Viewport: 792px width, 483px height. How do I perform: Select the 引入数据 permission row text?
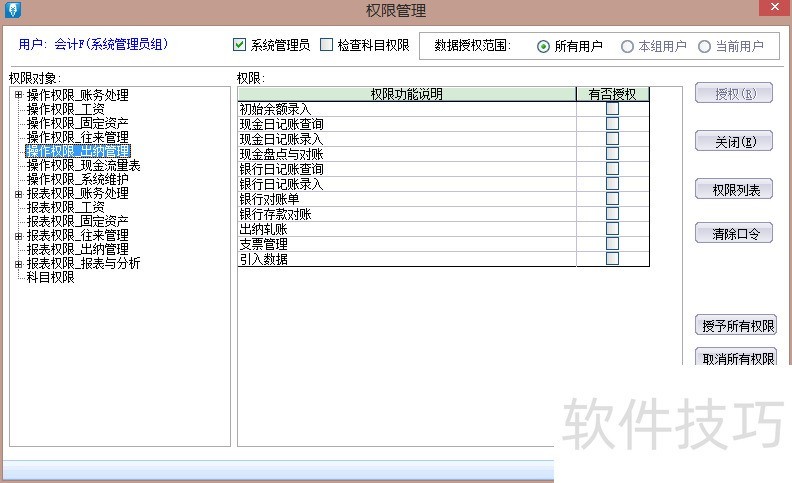coord(263,259)
